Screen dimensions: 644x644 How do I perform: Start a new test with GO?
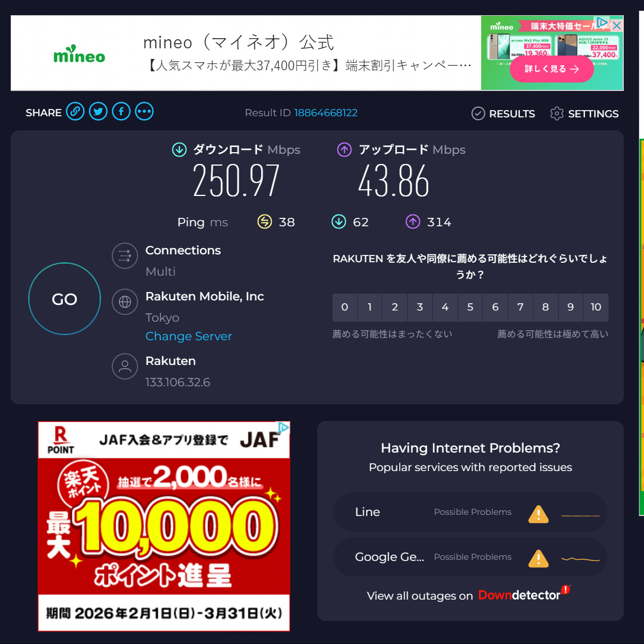(65, 299)
